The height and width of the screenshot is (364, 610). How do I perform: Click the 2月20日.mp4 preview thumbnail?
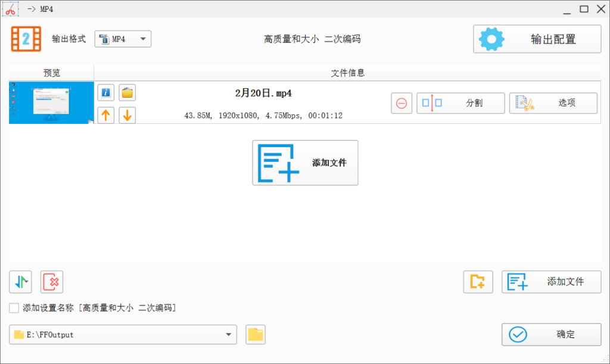[x=51, y=102]
